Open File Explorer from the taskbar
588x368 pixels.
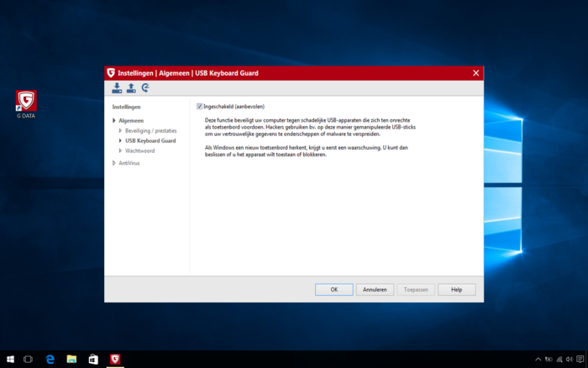point(72,360)
